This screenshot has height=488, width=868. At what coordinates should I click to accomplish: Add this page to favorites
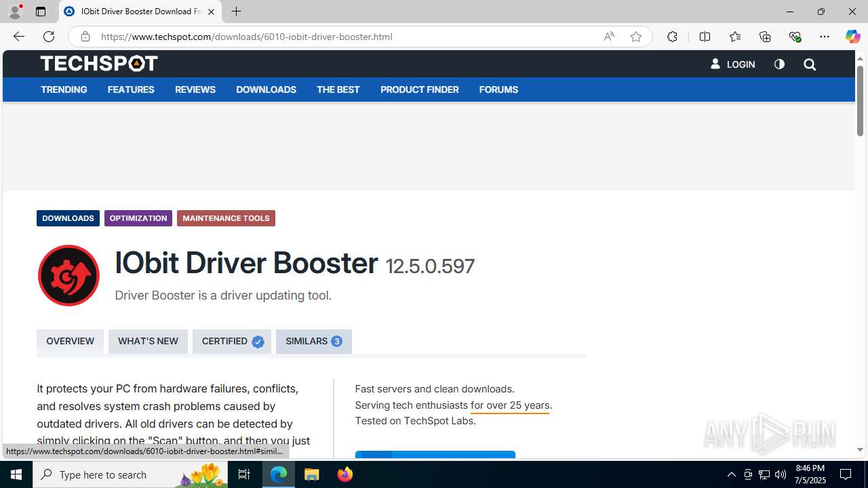(636, 37)
